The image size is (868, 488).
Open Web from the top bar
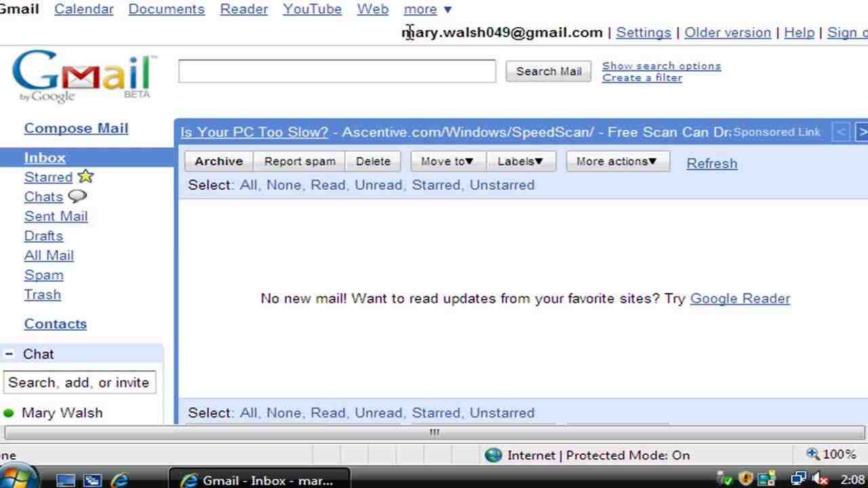pyautogui.click(x=372, y=9)
